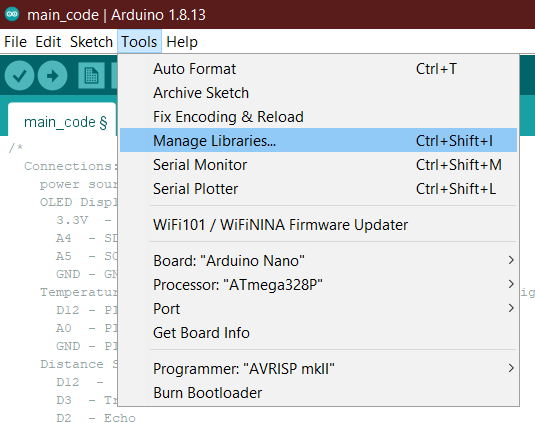The width and height of the screenshot is (535, 423).
Task: Click the '3.3V' comment line in editor
Action: click(x=84, y=220)
